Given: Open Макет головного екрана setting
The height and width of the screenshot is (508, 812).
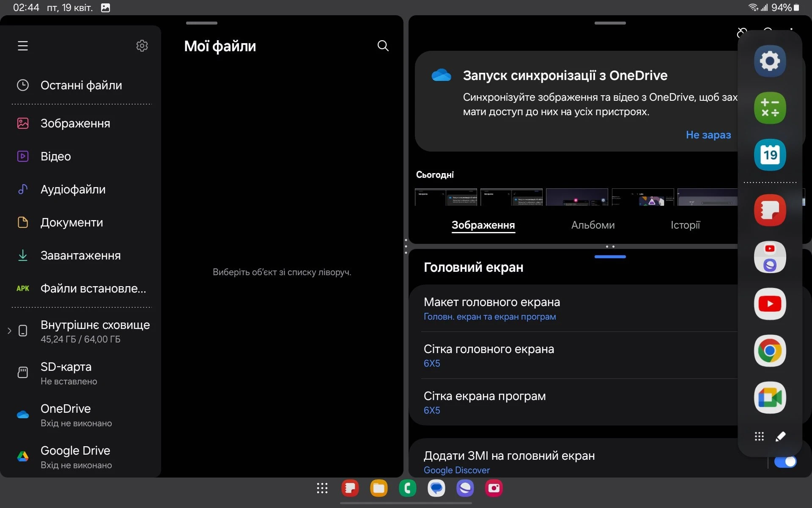Looking at the screenshot, I should coord(573,308).
